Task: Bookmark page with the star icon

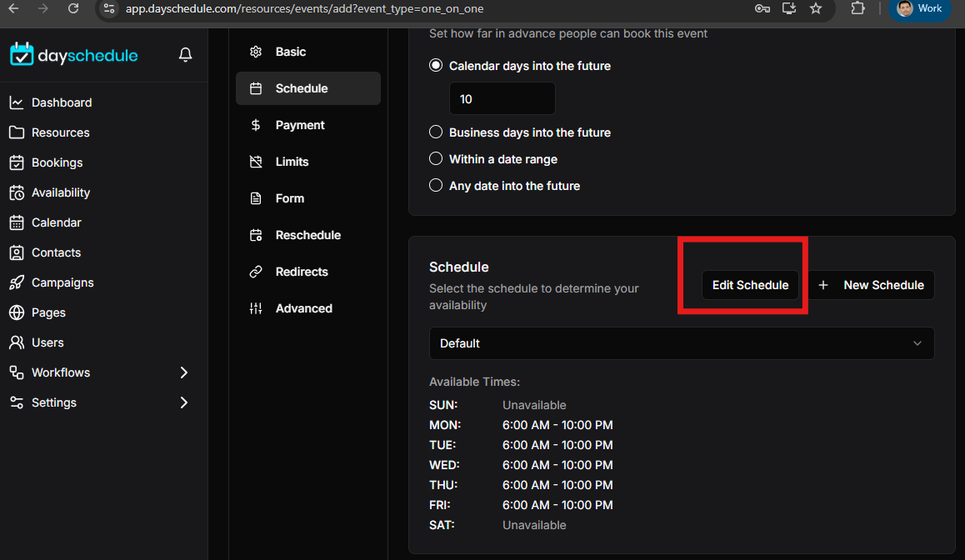Action: tap(816, 8)
